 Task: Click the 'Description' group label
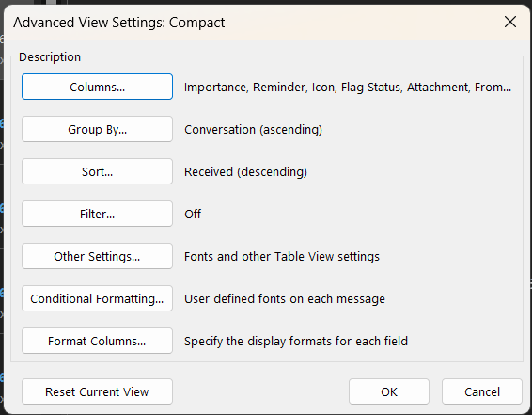click(50, 57)
